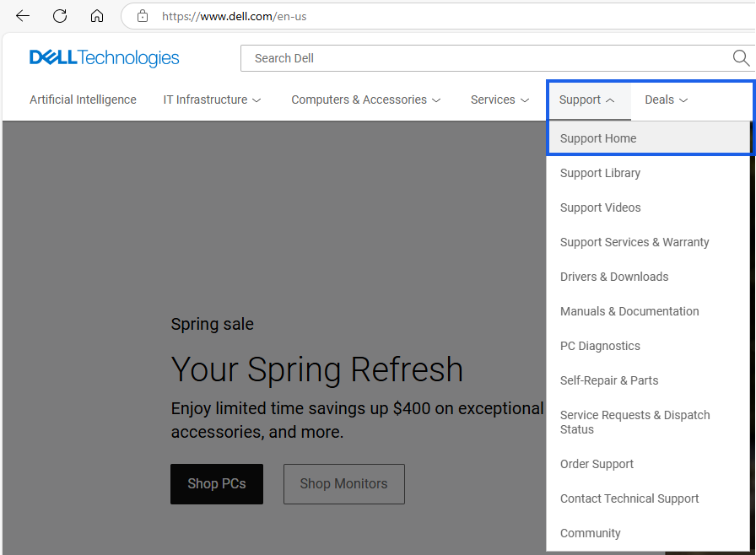Open PC Diagnostics from Support menu
This screenshot has width=756, height=555.
[x=600, y=345]
